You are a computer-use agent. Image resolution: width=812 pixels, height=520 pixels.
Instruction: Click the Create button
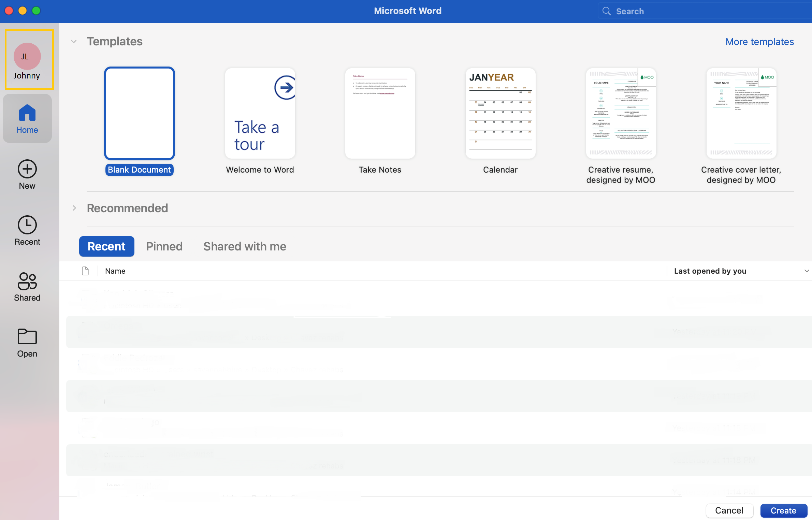[x=783, y=510]
